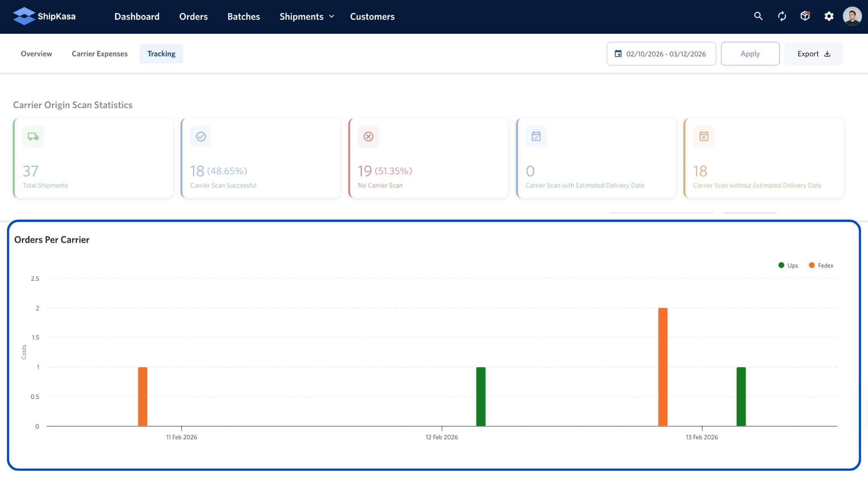Click the ShipKasa logo icon
Viewport: 868px width, 488px height.
click(24, 16)
